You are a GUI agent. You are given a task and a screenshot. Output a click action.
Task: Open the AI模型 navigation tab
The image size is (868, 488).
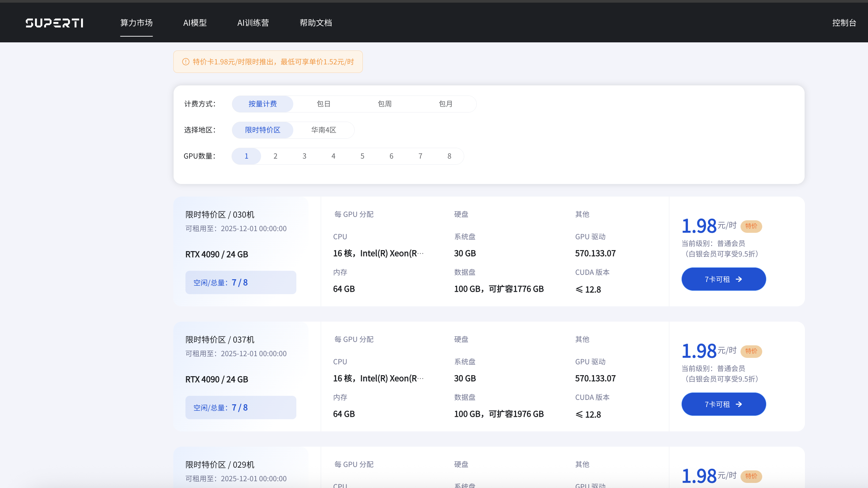pos(195,23)
